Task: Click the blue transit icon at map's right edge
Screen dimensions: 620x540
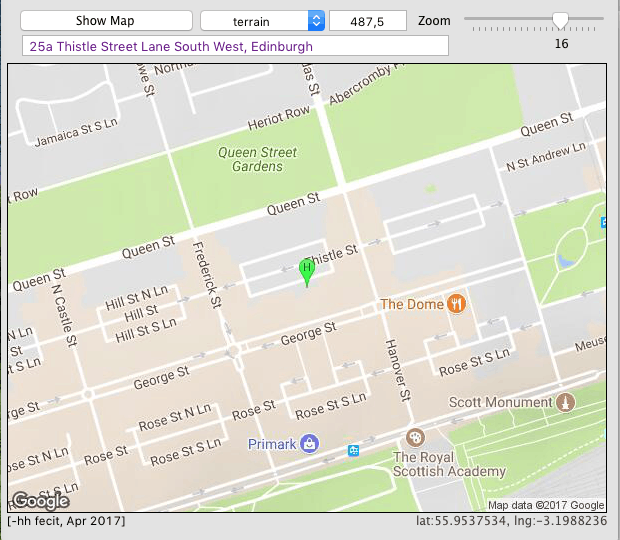Action: [604, 222]
